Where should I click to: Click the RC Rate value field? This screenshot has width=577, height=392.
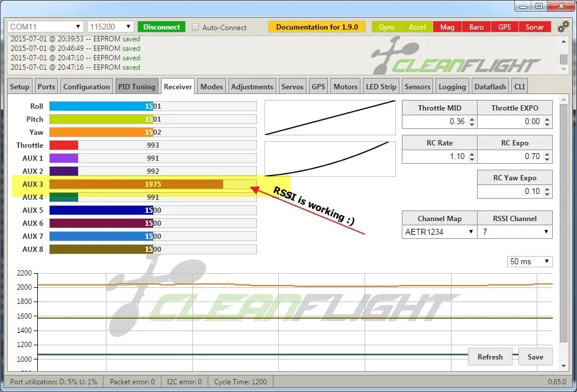point(439,156)
